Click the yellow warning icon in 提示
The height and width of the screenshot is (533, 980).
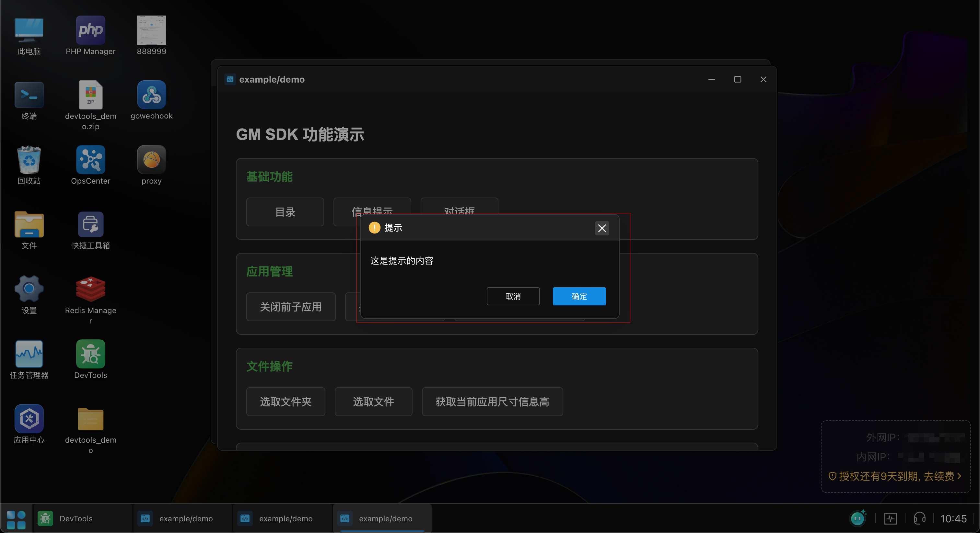374,228
